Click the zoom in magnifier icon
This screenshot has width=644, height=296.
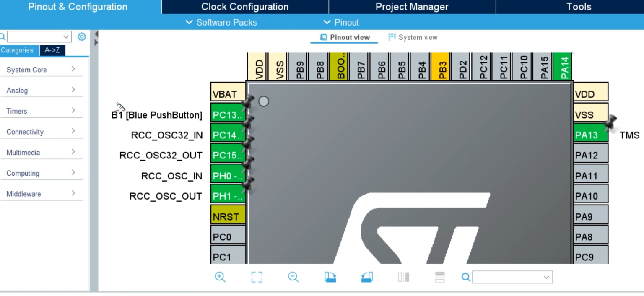tap(220, 277)
